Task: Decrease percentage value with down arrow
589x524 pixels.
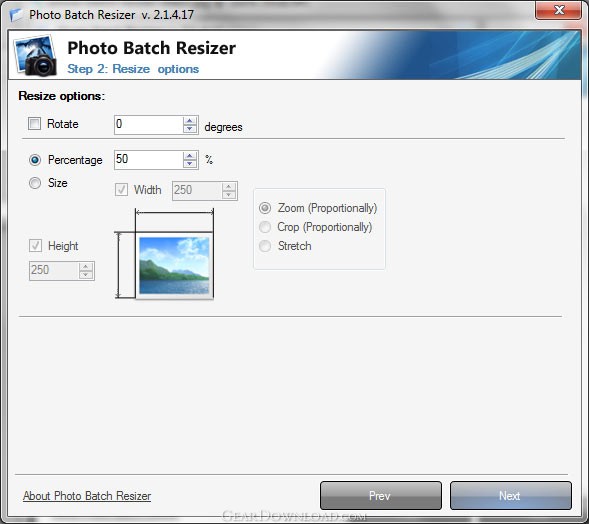Action: pos(190,164)
